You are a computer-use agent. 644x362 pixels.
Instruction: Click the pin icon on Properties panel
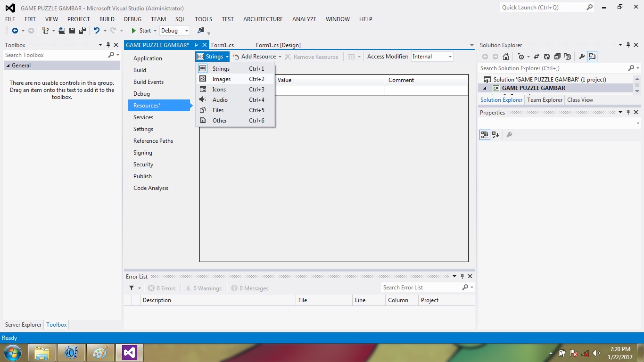click(628, 113)
